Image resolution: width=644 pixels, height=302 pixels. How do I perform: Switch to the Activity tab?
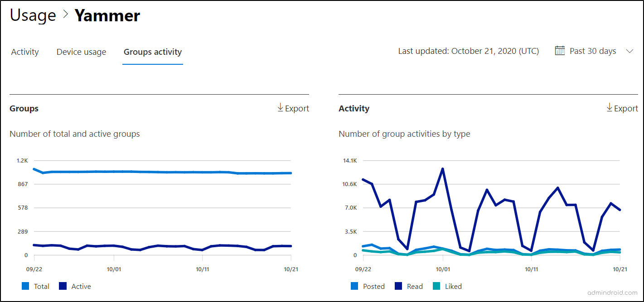coord(25,52)
